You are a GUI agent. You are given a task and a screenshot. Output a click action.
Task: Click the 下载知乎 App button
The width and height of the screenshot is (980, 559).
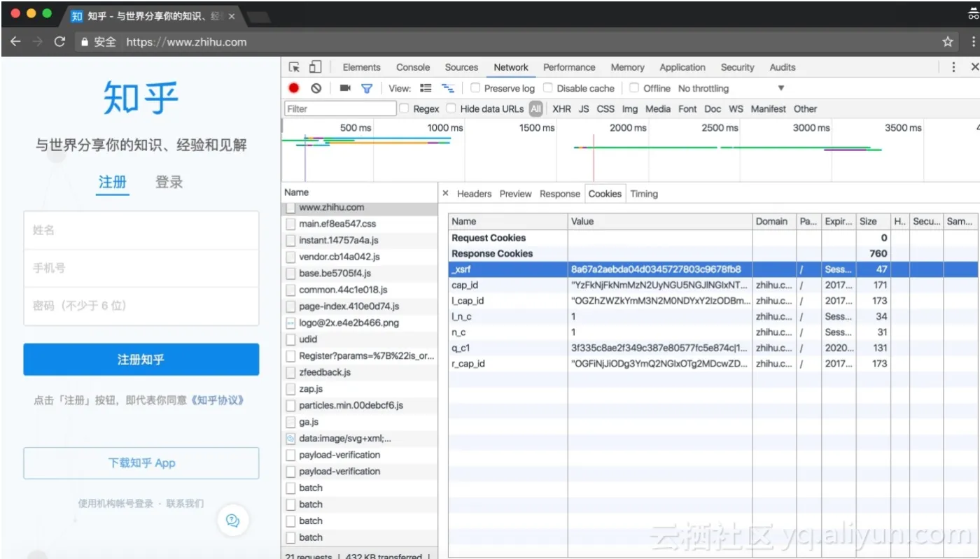[141, 463]
